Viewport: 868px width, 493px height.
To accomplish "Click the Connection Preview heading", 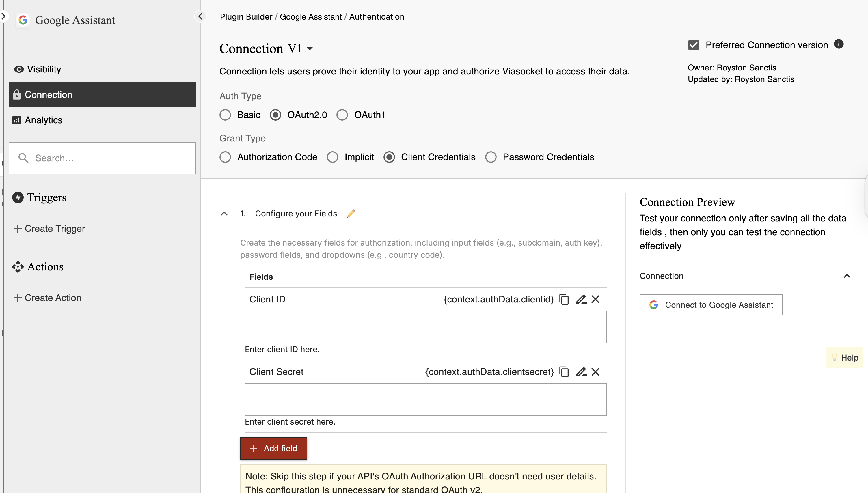I will (687, 202).
